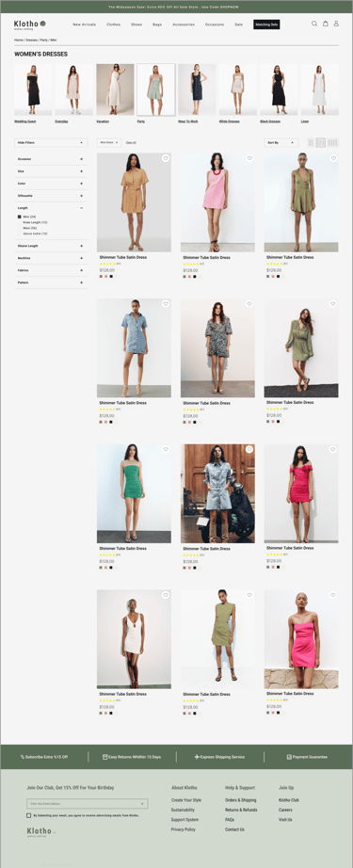Favorite the olive sleeveless dress via heart
353x868 pixels.
click(249, 595)
